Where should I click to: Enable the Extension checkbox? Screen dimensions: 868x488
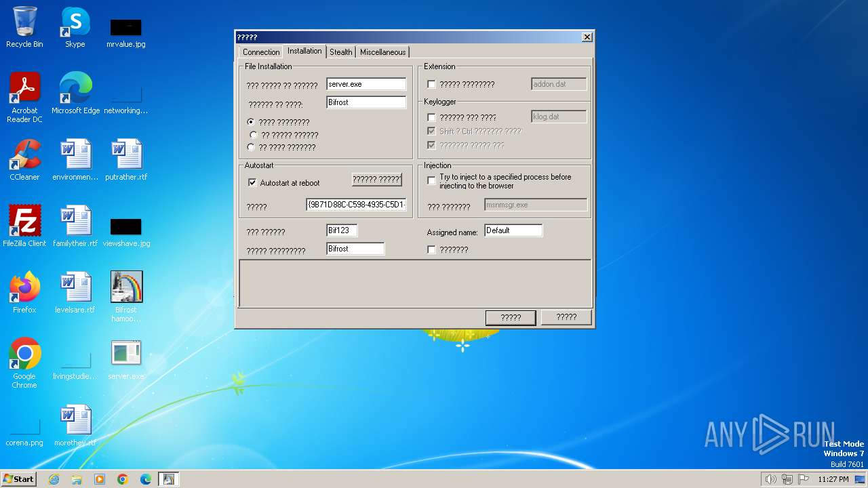pyautogui.click(x=431, y=85)
